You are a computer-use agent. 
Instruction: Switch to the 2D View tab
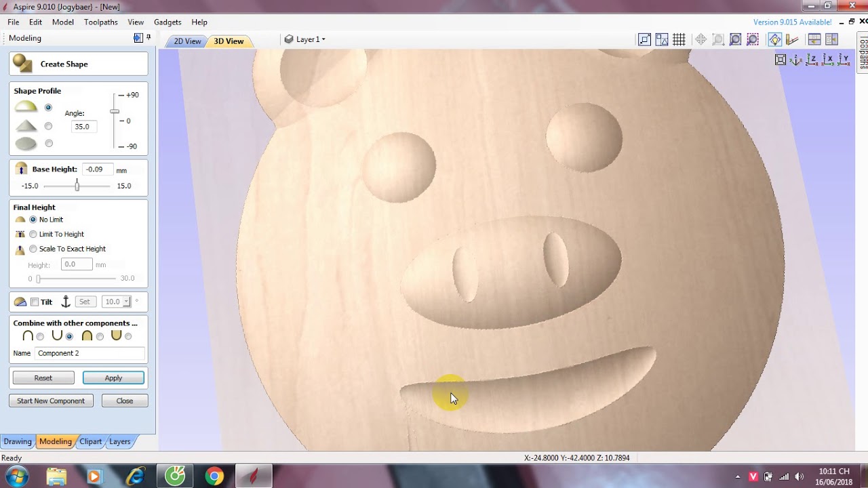pyautogui.click(x=187, y=41)
